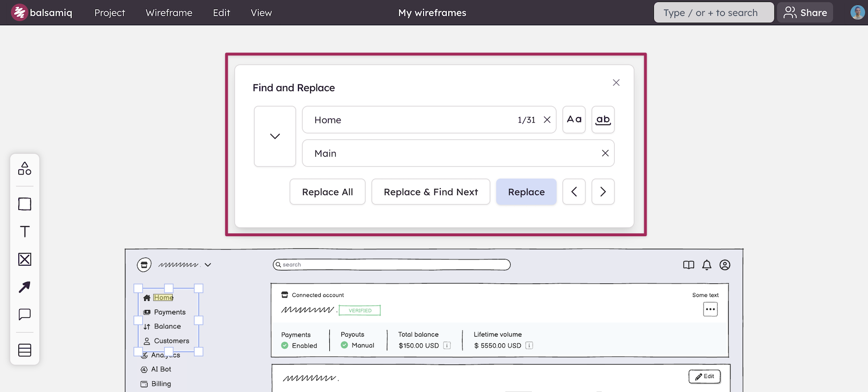Go to next match
Viewport: 868px width, 392px height.
pyautogui.click(x=603, y=192)
